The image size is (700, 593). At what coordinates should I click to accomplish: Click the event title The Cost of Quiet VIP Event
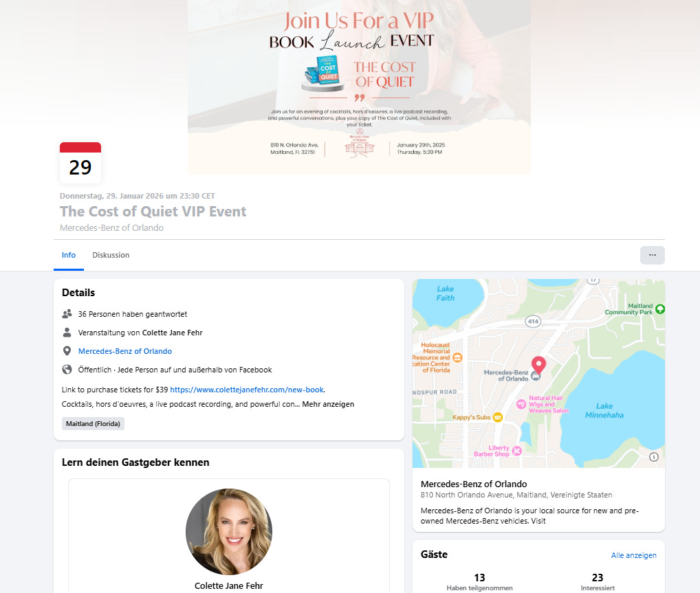pos(153,212)
